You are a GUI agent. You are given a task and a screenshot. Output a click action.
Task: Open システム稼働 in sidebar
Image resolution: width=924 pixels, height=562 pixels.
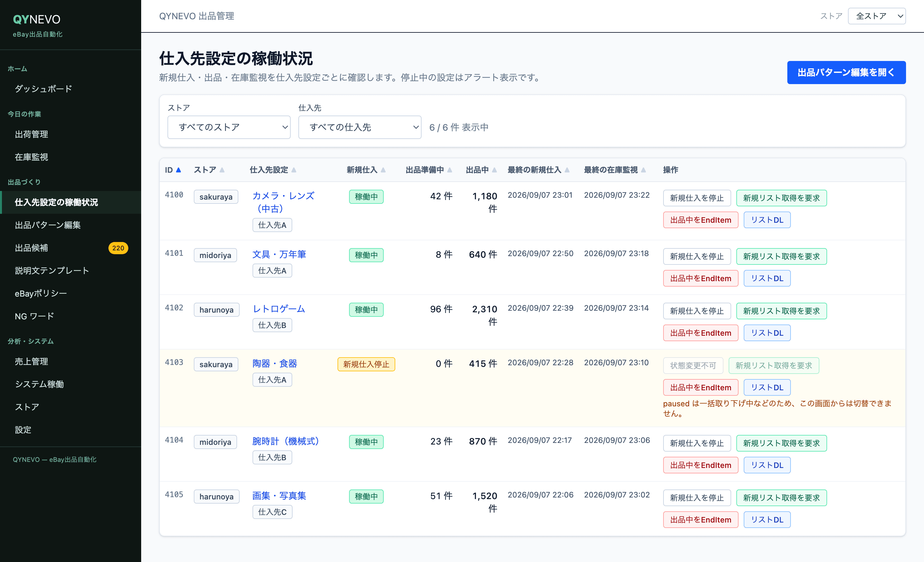pos(71,384)
